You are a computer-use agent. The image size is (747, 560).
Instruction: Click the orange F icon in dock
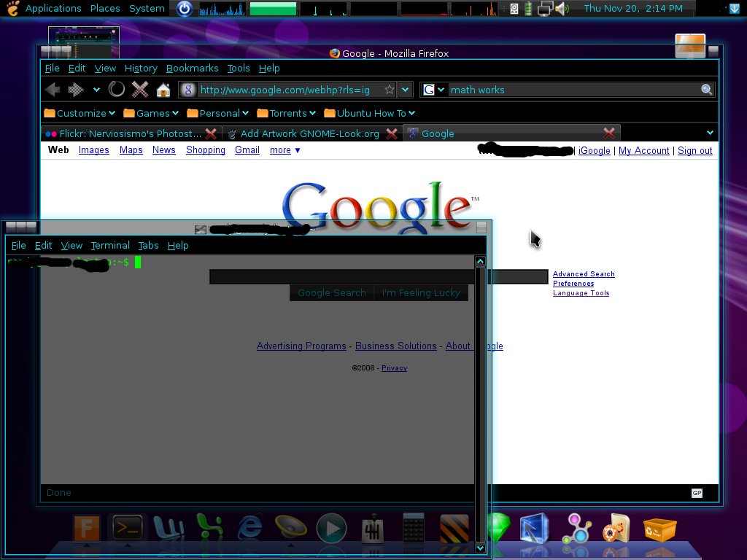tap(86, 528)
